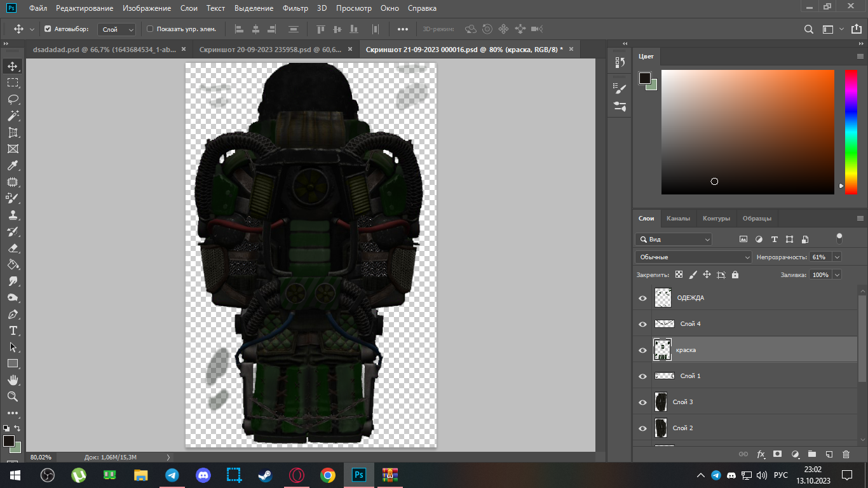Screen dimensions: 868x488
Task: Swap foreground and background colors arrow
Action: (x=17, y=428)
